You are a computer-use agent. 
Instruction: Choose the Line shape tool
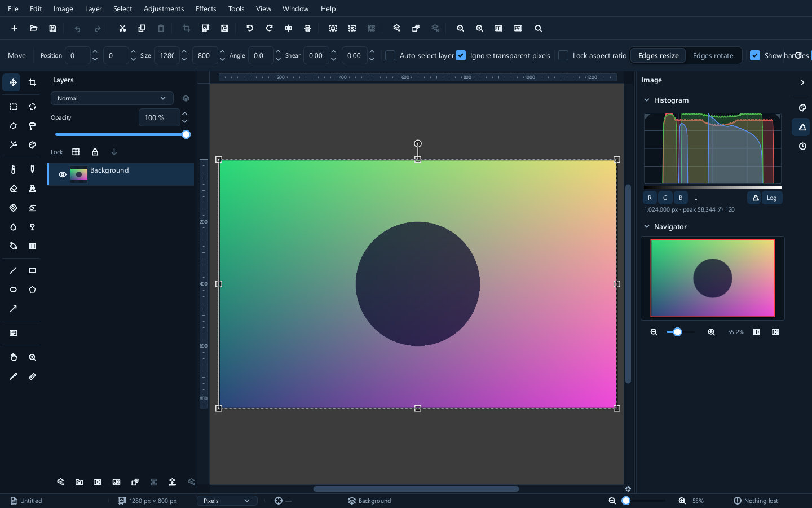(x=13, y=270)
